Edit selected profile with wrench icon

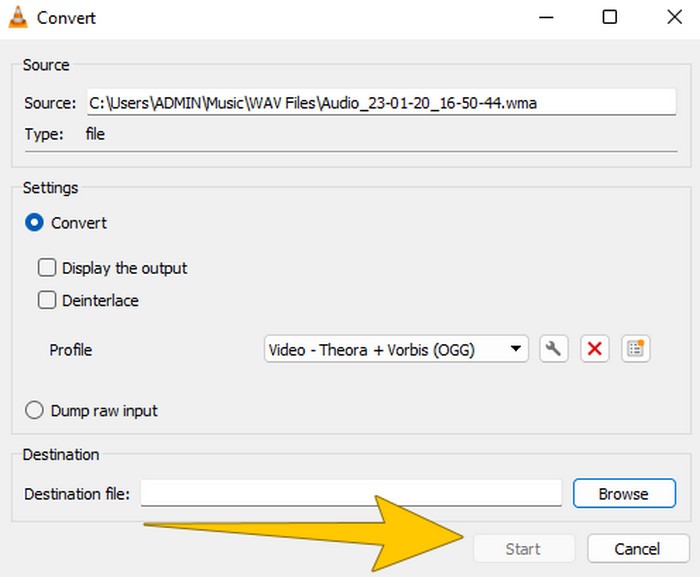[554, 349]
